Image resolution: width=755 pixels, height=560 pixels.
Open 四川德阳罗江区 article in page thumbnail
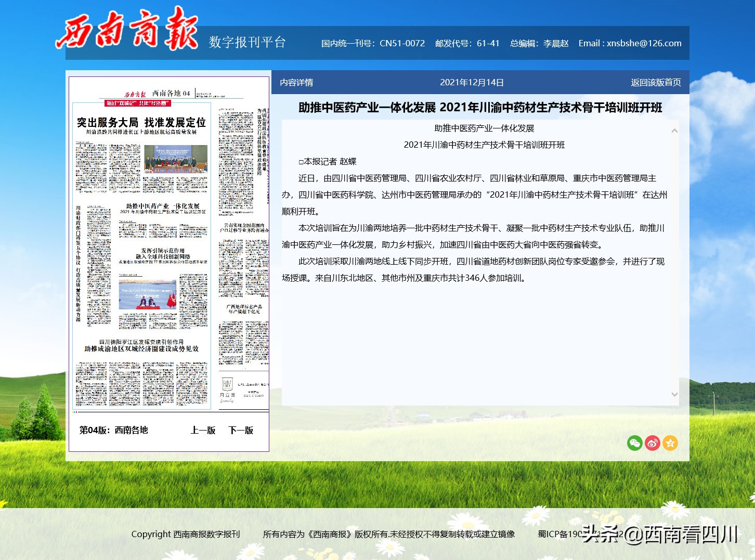141,345
